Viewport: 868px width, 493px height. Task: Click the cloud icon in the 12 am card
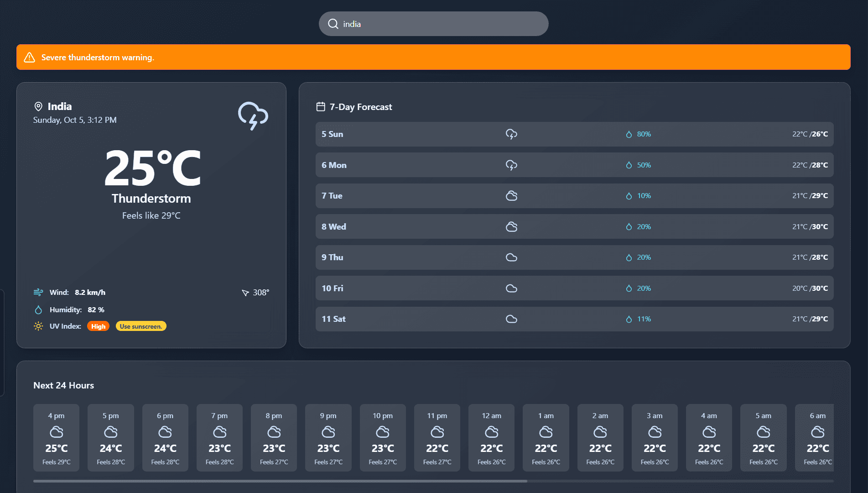click(x=492, y=432)
